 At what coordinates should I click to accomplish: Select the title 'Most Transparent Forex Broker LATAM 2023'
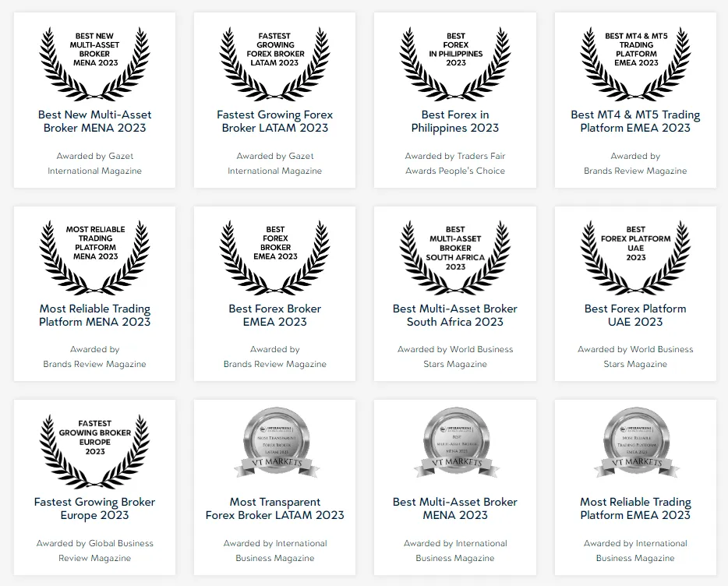pos(275,508)
